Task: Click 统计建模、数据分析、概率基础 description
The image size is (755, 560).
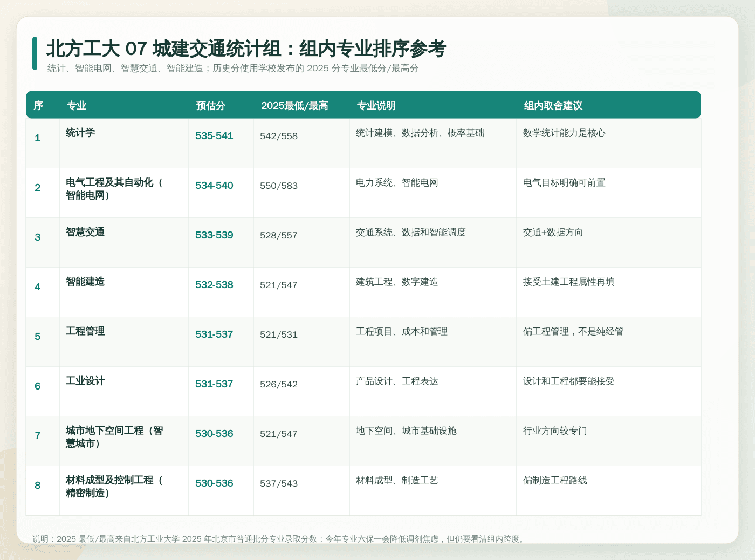Action: click(420, 133)
